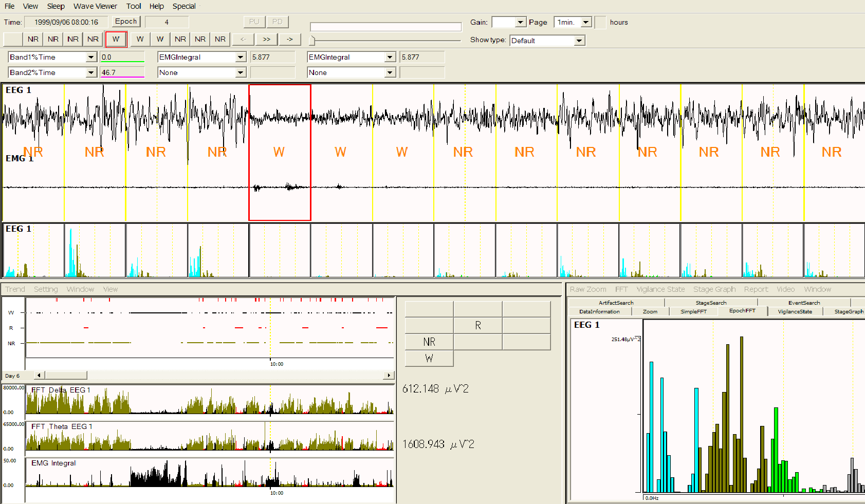The height and width of the screenshot is (504, 865).
Task: Click the left arrow previous button
Action: 243,39
